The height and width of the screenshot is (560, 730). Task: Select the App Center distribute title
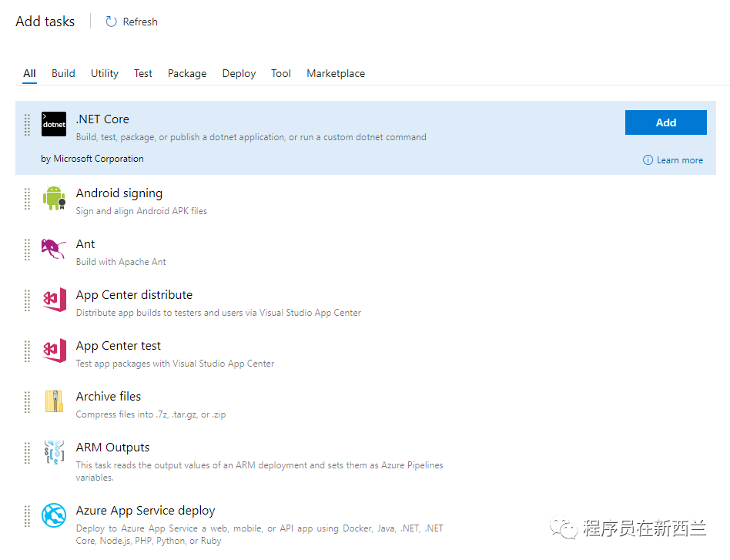click(x=134, y=295)
